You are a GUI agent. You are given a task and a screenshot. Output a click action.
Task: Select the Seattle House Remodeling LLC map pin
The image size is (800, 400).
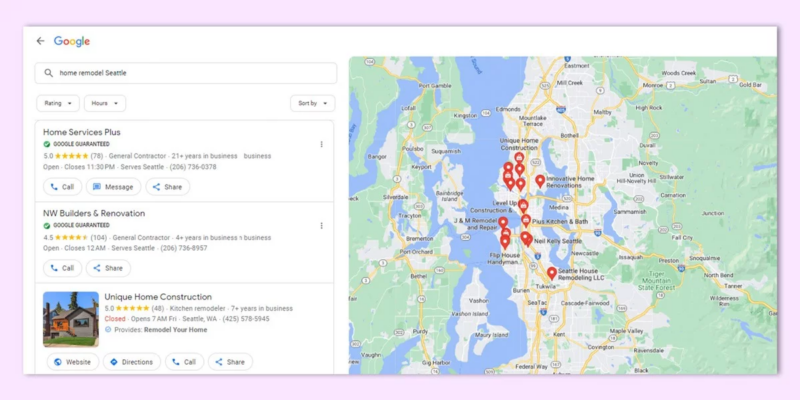point(552,273)
